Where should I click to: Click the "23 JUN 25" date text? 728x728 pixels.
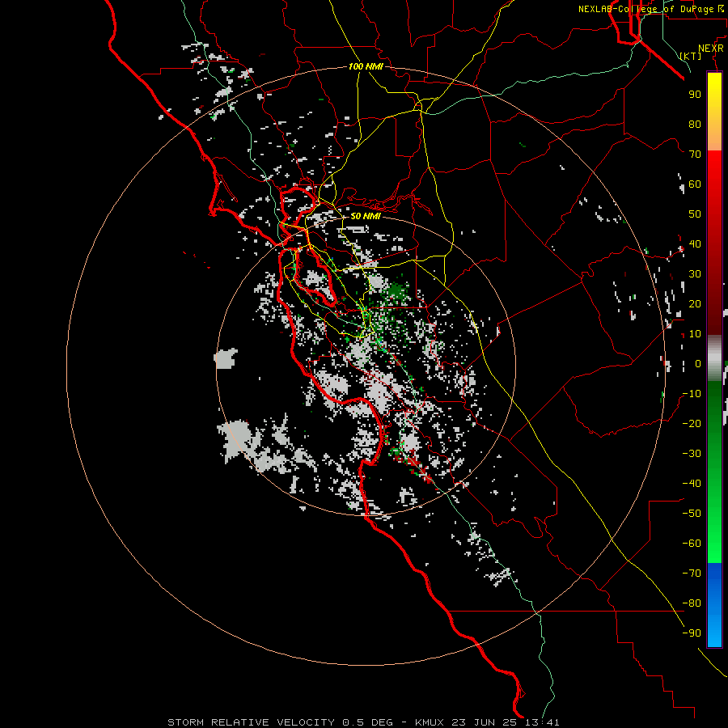coord(485,722)
